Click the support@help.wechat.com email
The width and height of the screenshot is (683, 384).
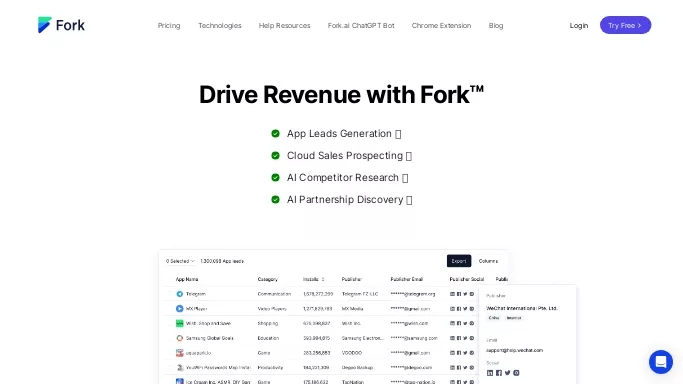pos(514,350)
